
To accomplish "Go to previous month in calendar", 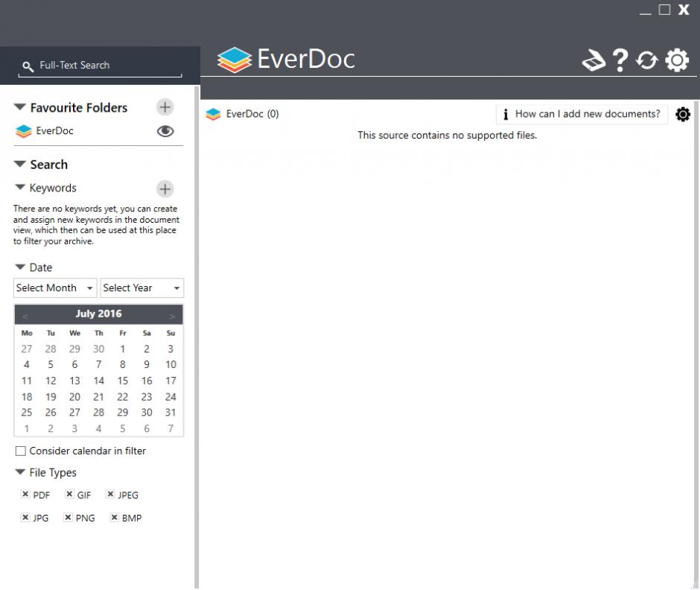I will click(x=25, y=317).
